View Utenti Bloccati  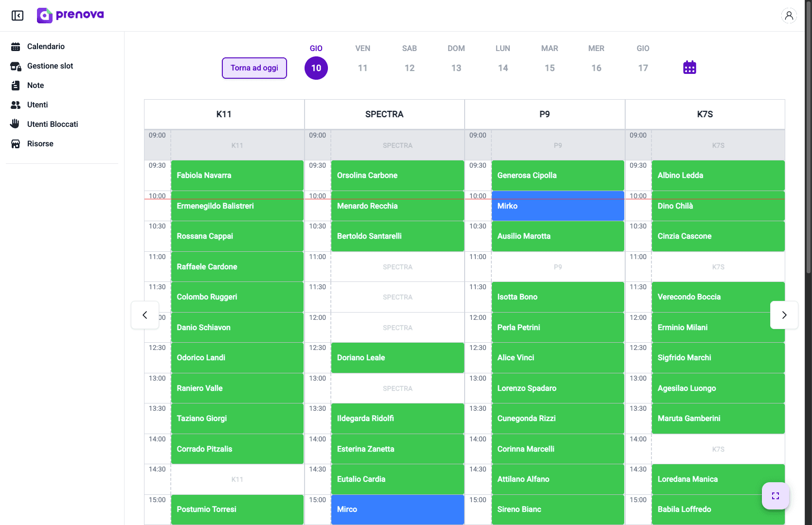click(x=53, y=124)
